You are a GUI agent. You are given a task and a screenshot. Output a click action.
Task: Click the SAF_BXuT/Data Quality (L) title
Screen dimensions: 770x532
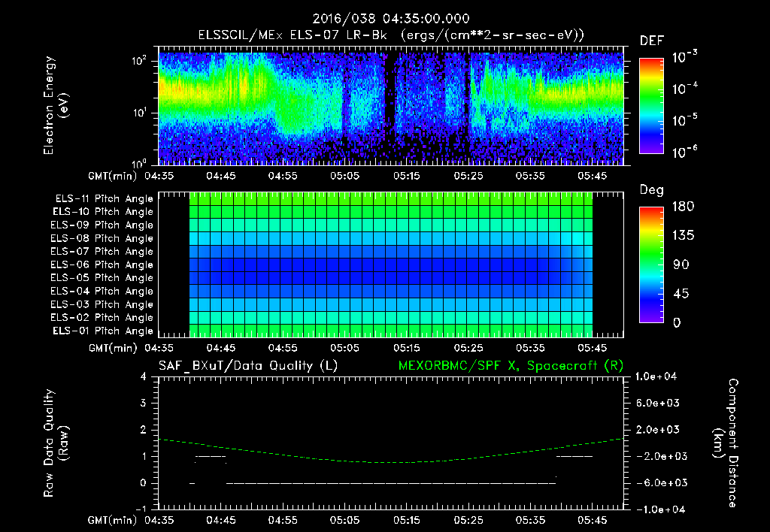248,366
